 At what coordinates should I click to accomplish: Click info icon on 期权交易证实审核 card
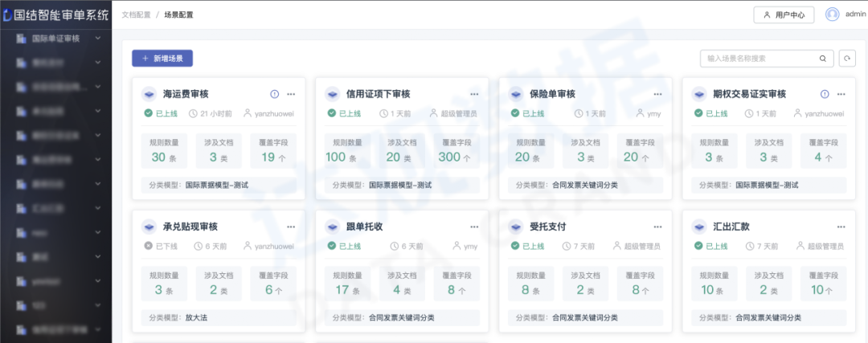825,94
